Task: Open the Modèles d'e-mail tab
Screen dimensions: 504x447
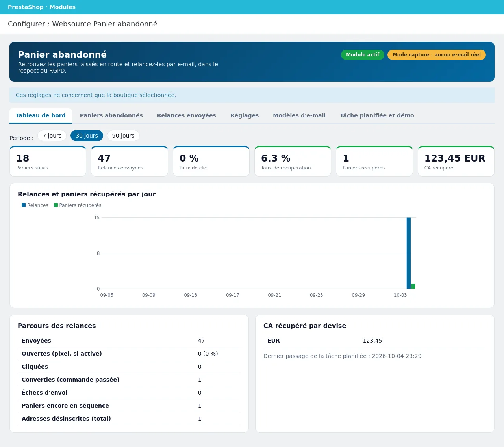Action: click(x=299, y=115)
